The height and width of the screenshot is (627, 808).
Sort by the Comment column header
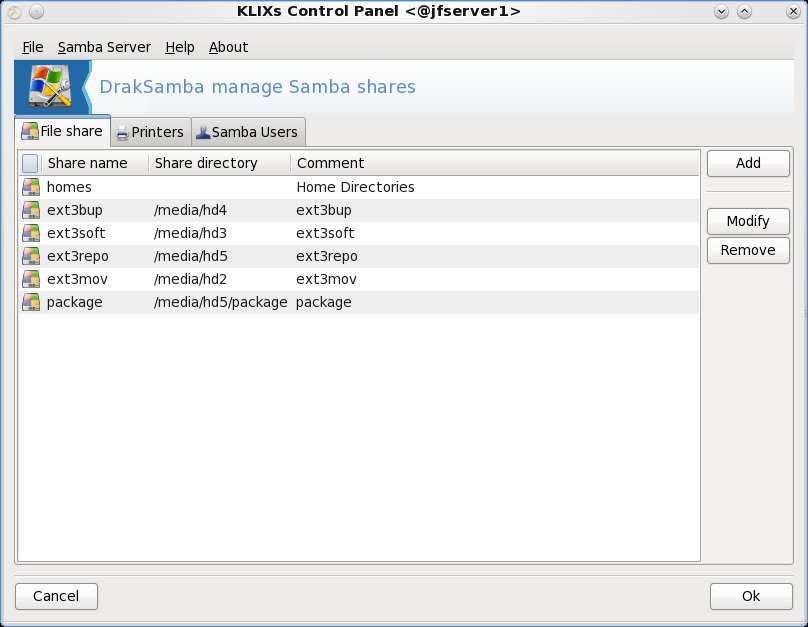coord(495,163)
